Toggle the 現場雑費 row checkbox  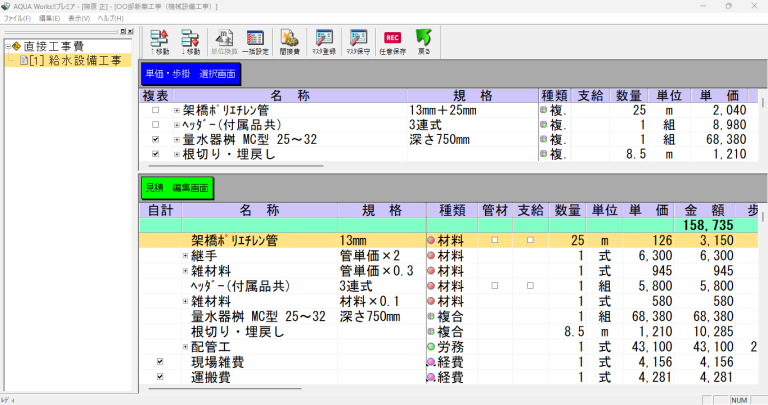point(160,362)
